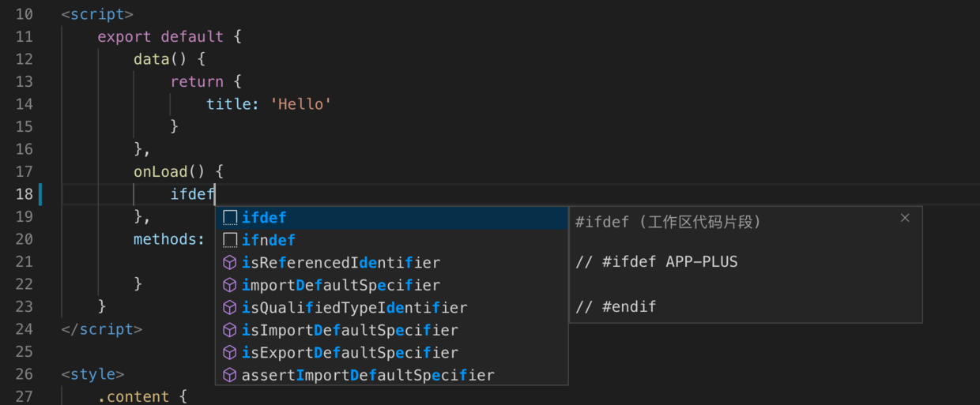Click the cube icon next to isReferencedIdentifier
Viewport: 980px width, 405px height.
[x=230, y=262]
